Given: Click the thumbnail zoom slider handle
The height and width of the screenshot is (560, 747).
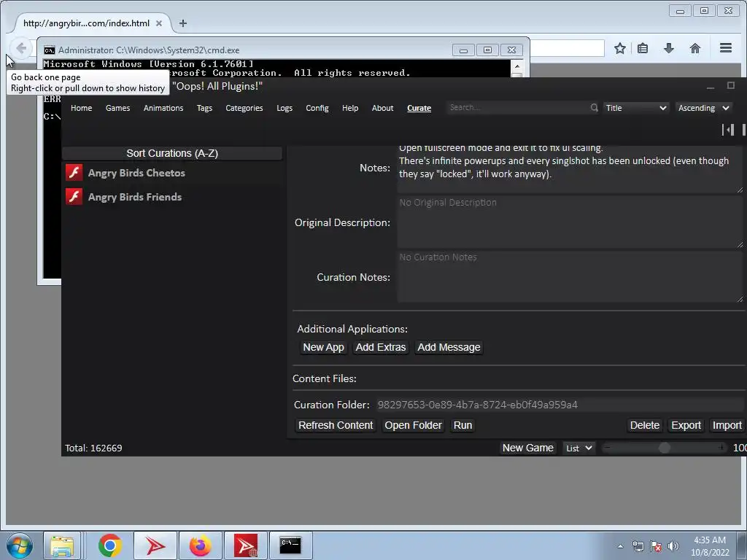Looking at the screenshot, I should point(664,448).
